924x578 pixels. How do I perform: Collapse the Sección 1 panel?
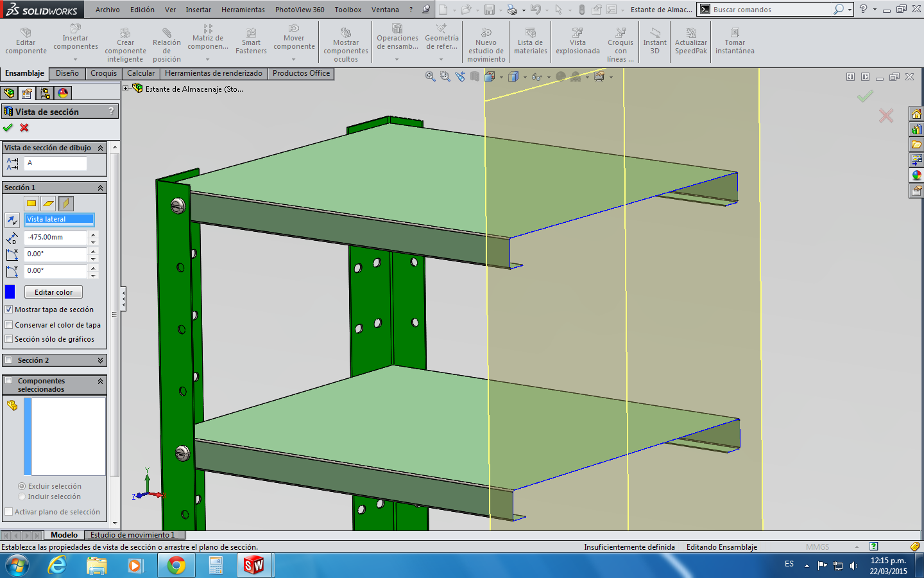click(x=100, y=188)
